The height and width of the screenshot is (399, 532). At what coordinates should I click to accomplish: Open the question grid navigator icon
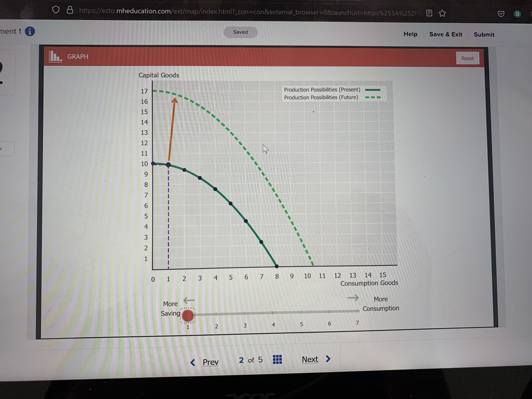point(277,359)
